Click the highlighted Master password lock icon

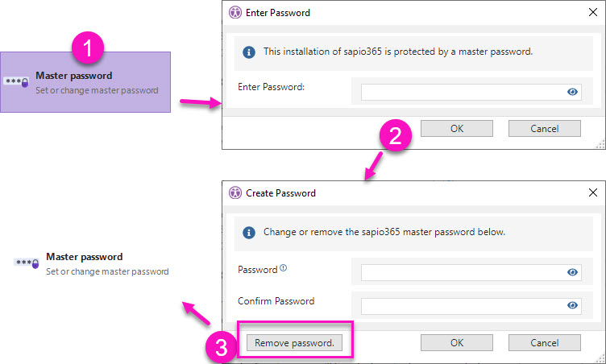[x=17, y=82]
